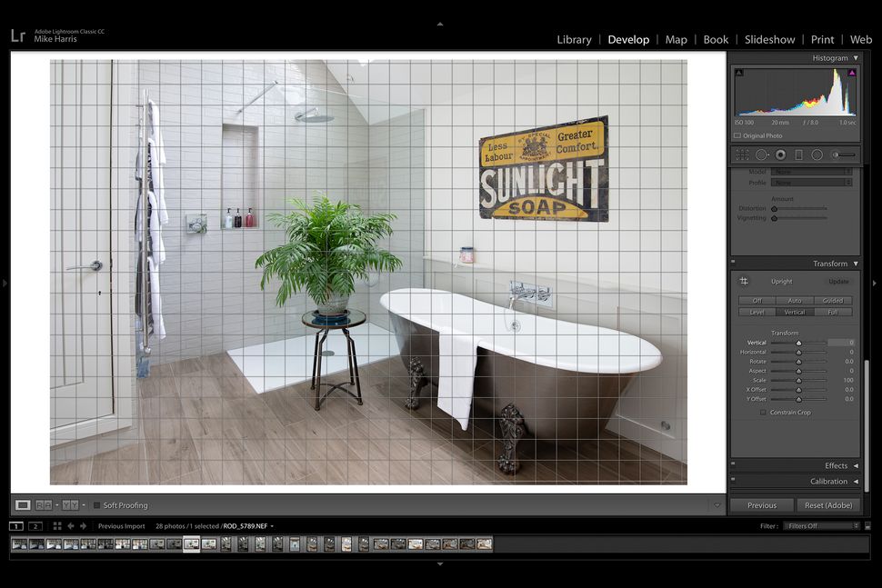Apply Auto Upright correction
882x588 pixels.
tap(794, 300)
